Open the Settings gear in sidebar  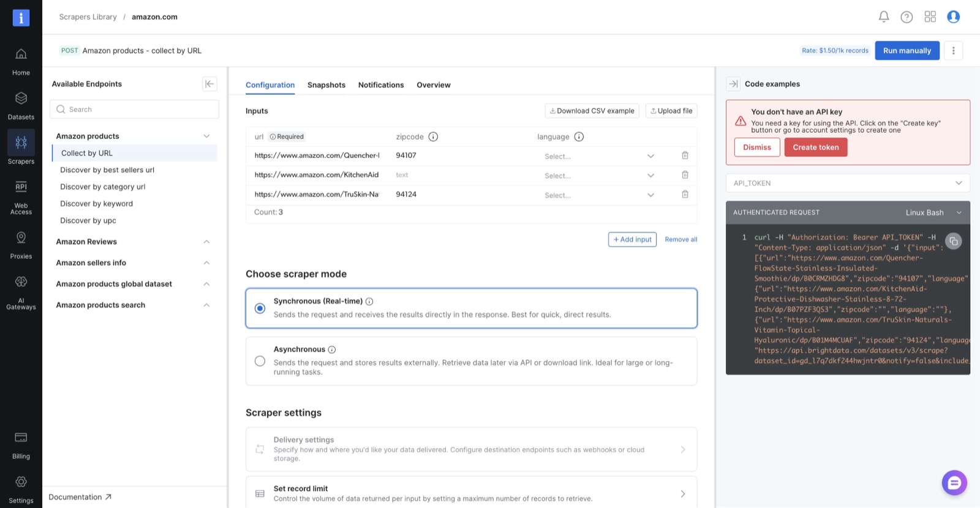tap(21, 490)
